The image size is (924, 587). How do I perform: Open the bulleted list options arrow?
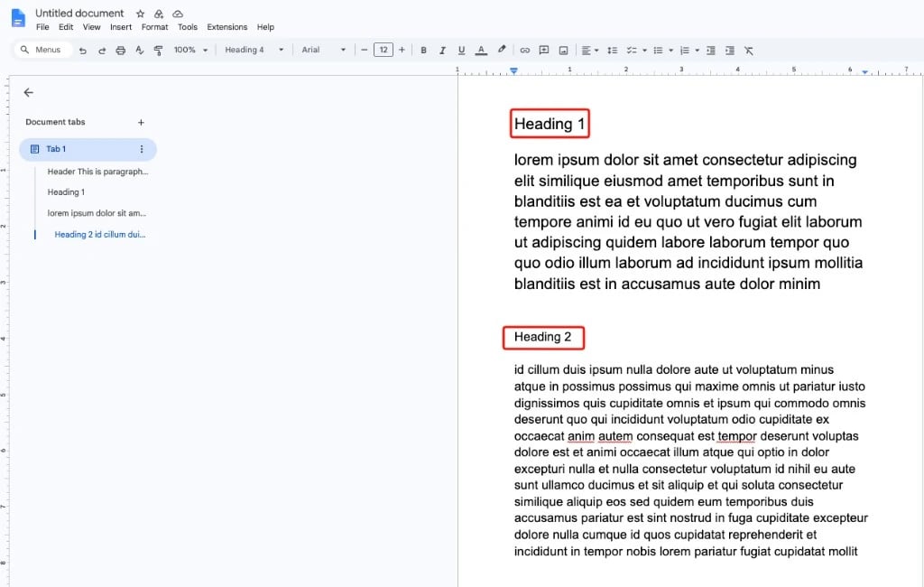coord(670,51)
